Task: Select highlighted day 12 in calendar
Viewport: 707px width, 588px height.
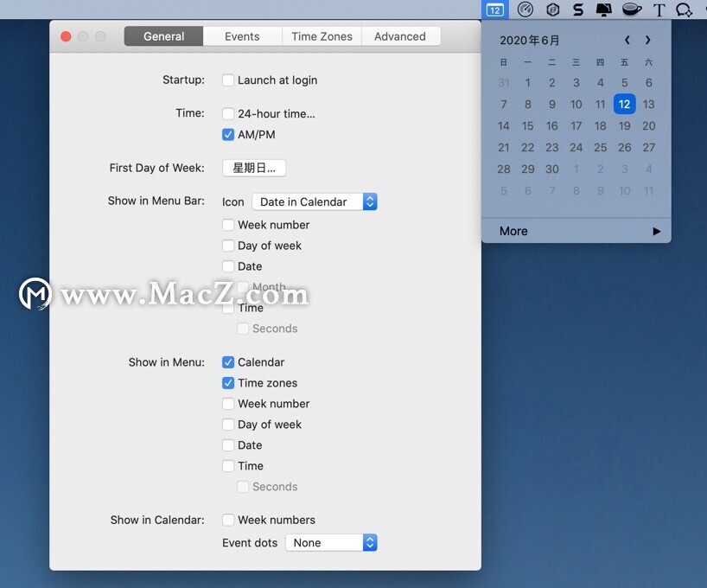Action: [x=625, y=105]
